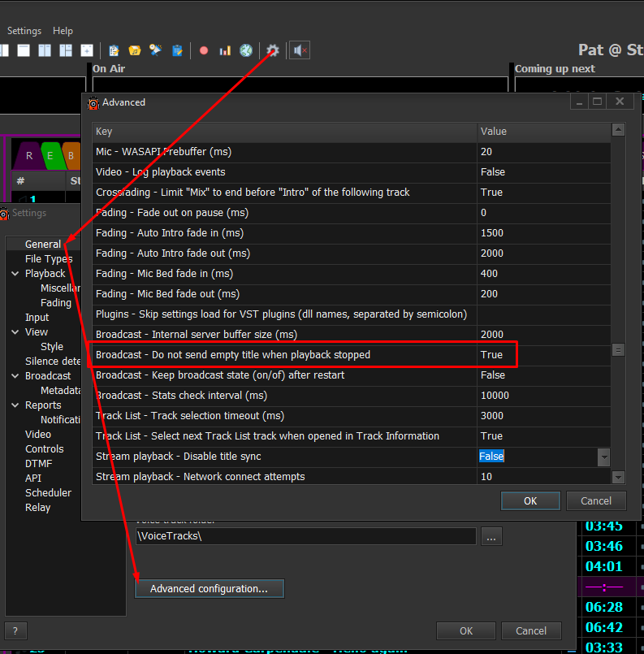Click the music folder icon in toolbar

tap(135, 50)
